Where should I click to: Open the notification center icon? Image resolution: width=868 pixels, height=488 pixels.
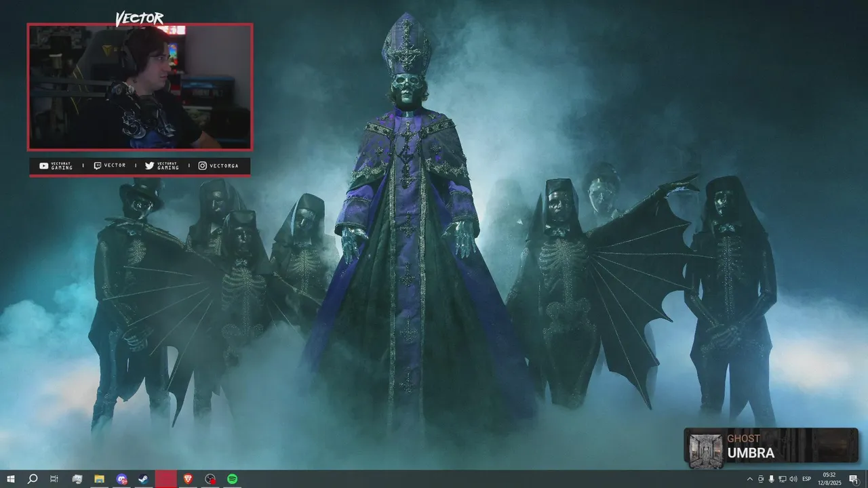tap(854, 479)
